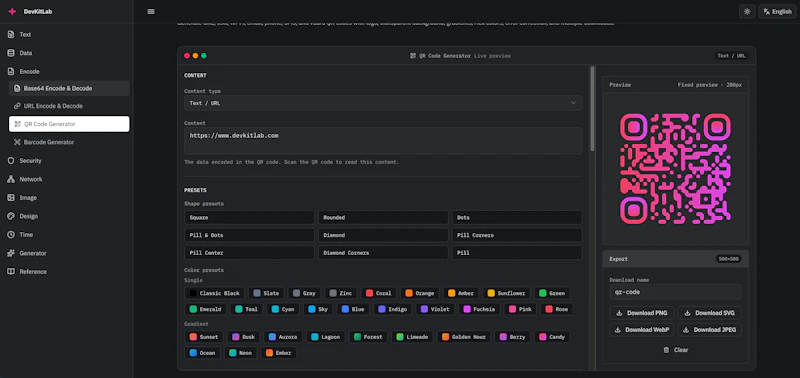This screenshot has width=800, height=378.
Task: Choose the Cyan color preset
Action: pos(283,309)
